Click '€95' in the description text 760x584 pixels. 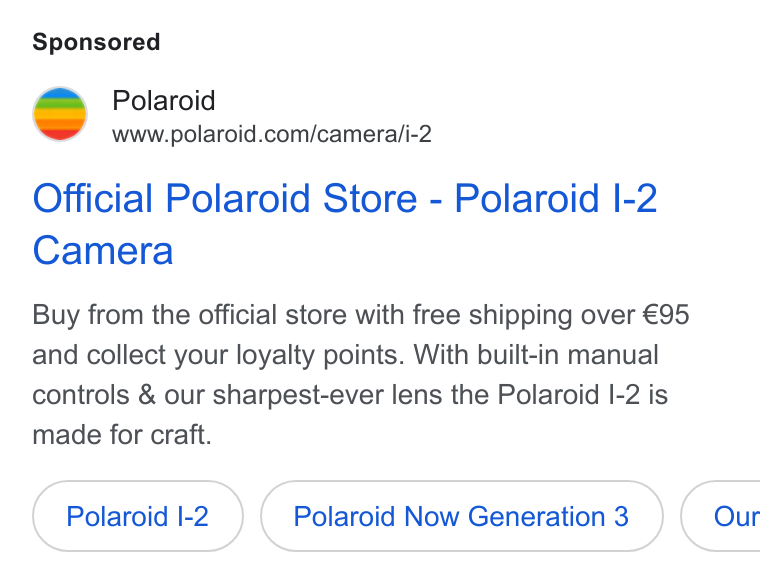[666, 315]
